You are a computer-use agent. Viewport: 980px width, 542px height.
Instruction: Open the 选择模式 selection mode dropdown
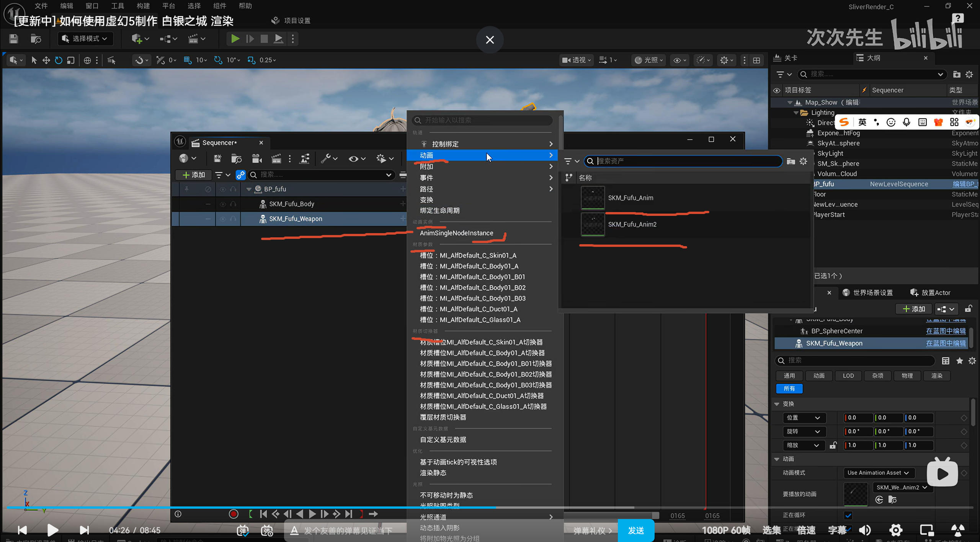[x=85, y=39]
